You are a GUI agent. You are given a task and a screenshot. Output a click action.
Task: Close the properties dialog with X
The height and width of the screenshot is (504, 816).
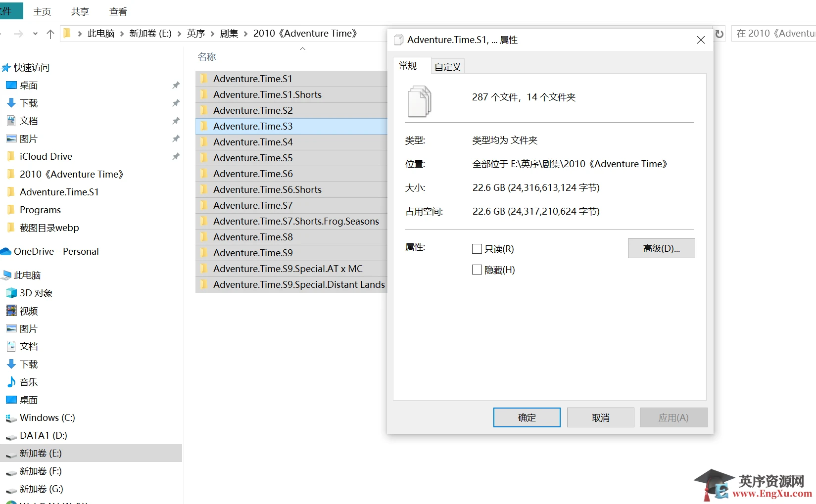point(701,40)
